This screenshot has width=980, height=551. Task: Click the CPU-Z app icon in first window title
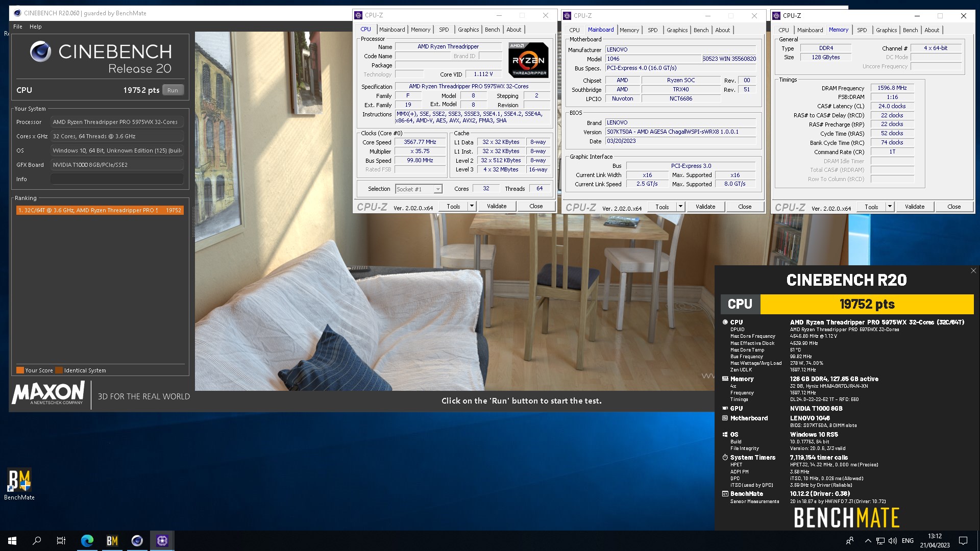(x=358, y=15)
